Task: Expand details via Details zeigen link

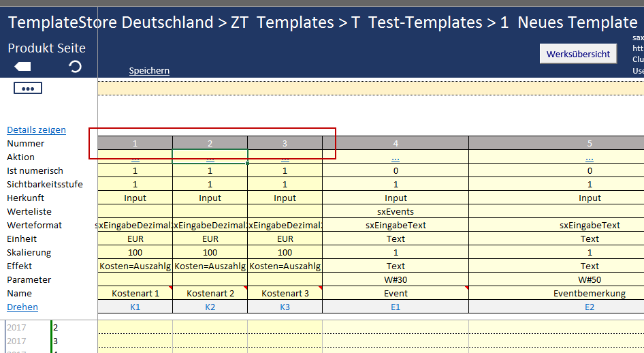Action: [36, 129]
